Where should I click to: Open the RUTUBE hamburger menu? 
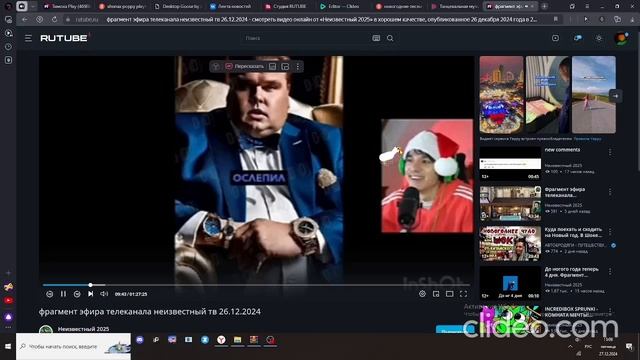28,38
